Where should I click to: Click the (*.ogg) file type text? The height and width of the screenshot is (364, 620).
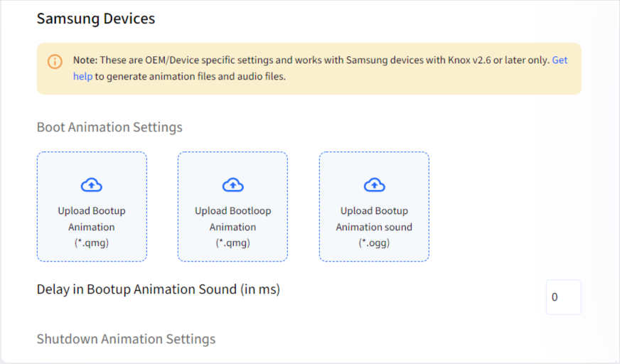(374, 242)
